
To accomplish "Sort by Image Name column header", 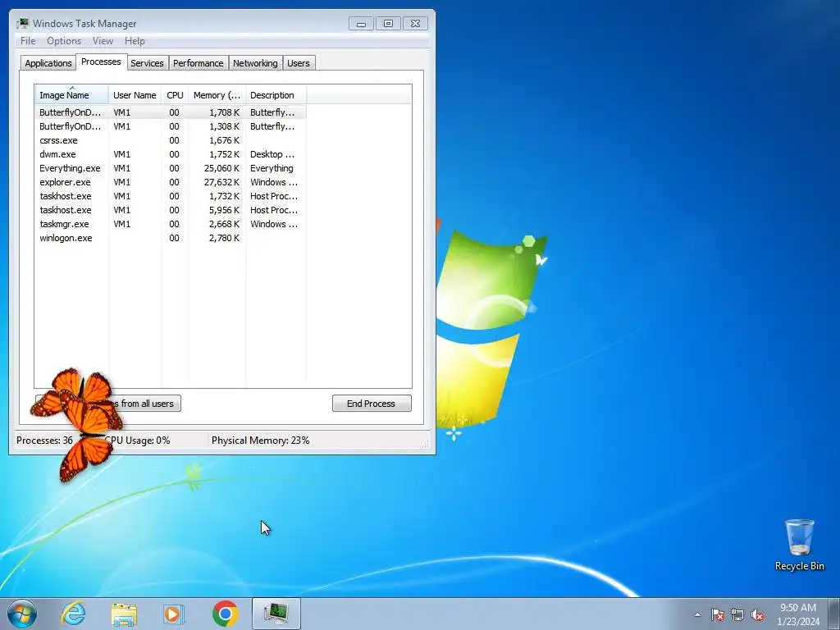I will (x=72, y=95).
